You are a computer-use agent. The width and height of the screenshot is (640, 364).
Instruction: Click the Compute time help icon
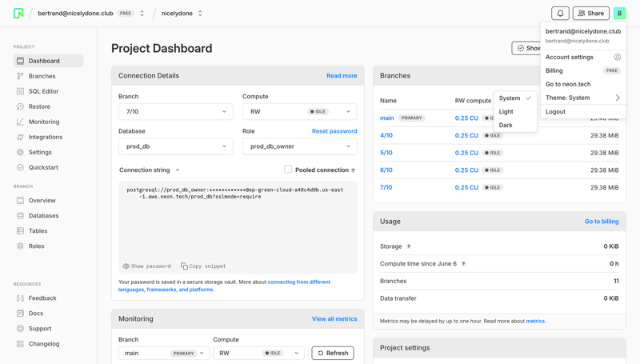(x=463, y=264)
